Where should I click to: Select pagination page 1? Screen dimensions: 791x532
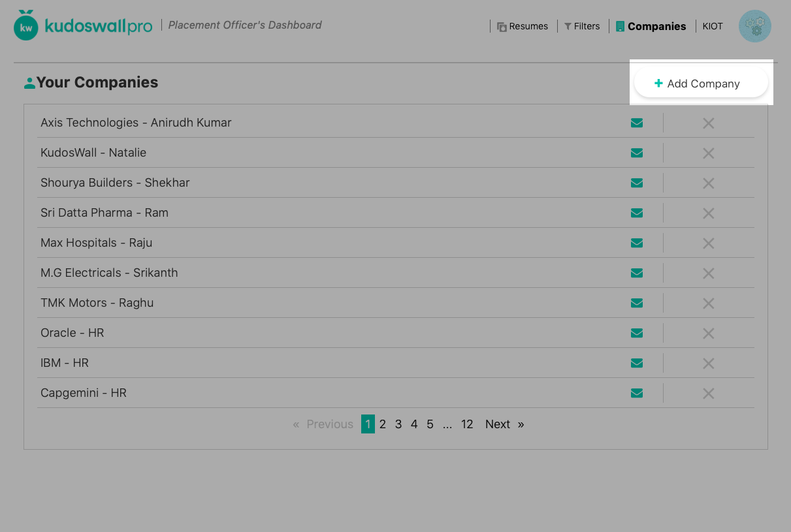tap(368, 424)
